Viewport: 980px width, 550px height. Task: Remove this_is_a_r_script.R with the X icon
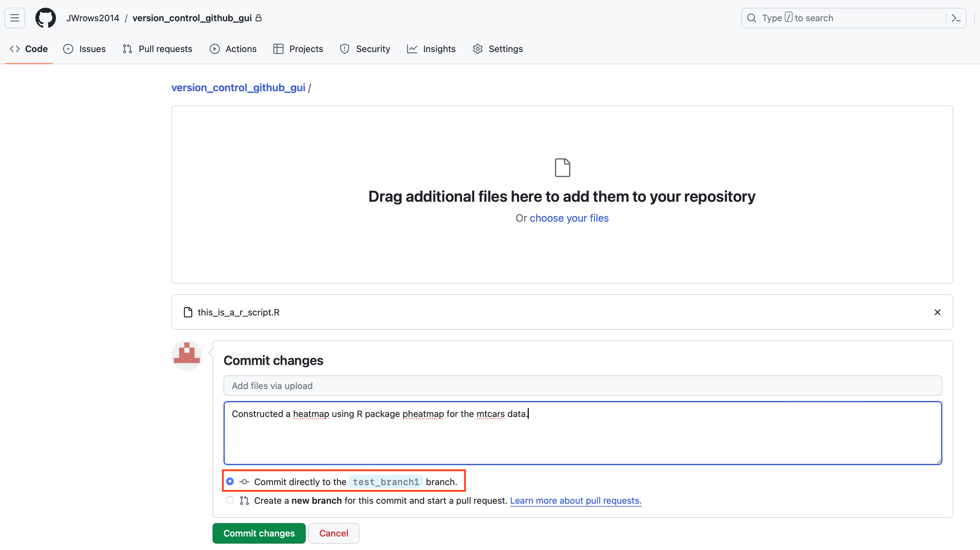937,312
